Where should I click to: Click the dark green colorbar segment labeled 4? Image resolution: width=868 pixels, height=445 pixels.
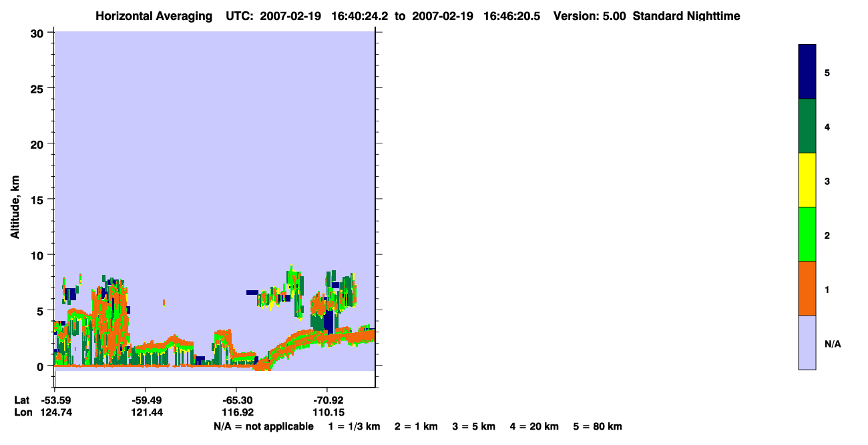(807, 126)
